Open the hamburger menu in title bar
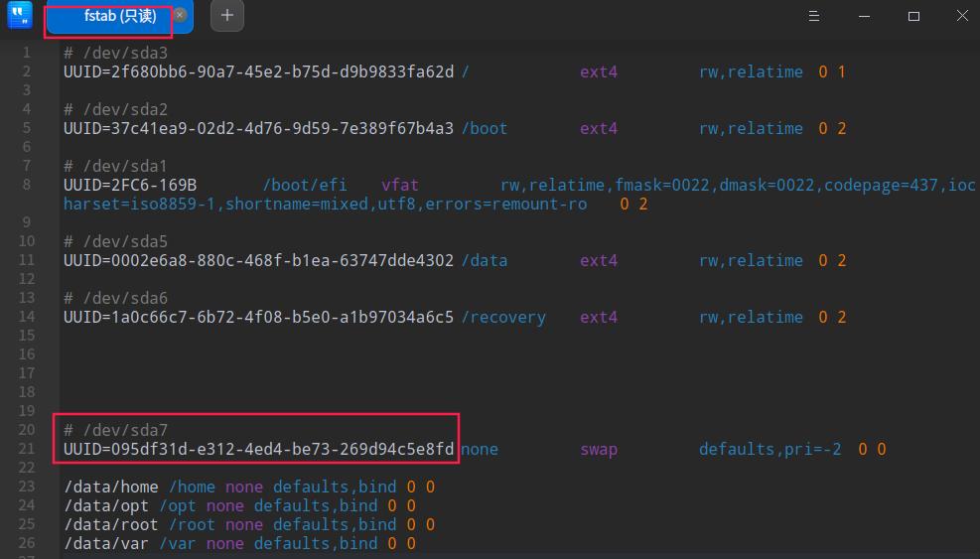The image size is (980, 559). pos(814,16)
